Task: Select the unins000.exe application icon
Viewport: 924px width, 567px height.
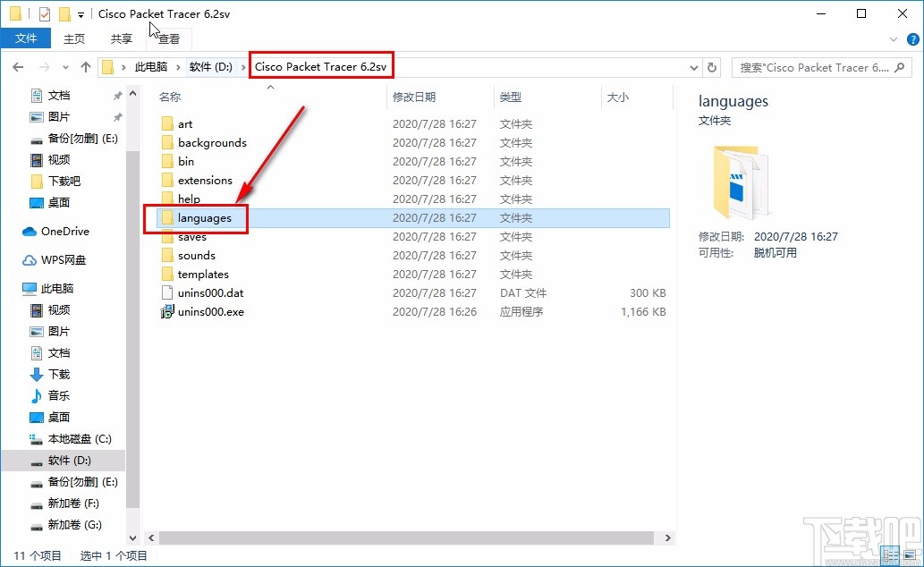Action: (167, 312)
